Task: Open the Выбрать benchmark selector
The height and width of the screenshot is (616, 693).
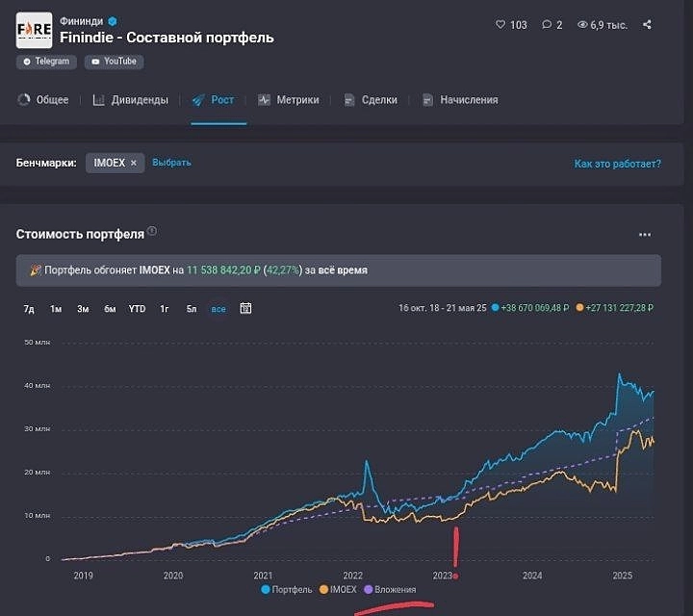Action: coord(171,163)
